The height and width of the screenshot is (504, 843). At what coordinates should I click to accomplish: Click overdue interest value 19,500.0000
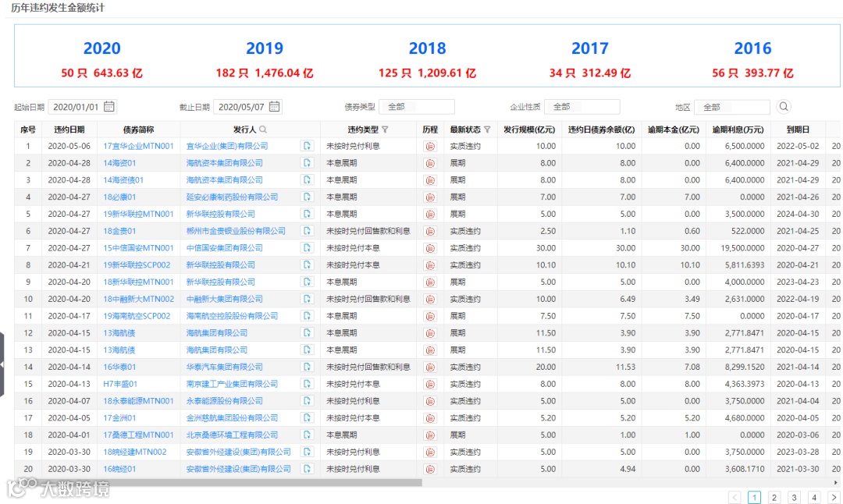point(742,248)
